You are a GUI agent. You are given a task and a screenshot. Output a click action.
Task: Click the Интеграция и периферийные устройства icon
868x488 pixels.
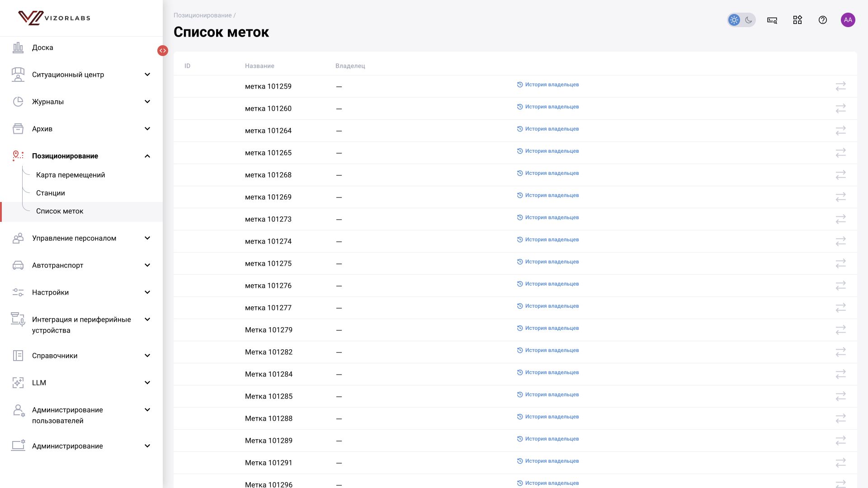point(18,319)
